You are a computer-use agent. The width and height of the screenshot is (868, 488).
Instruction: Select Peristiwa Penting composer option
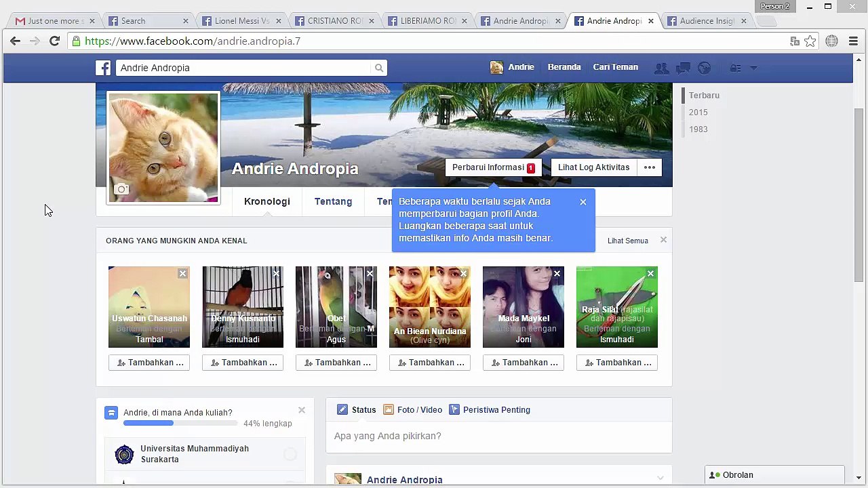click(490, 410)
